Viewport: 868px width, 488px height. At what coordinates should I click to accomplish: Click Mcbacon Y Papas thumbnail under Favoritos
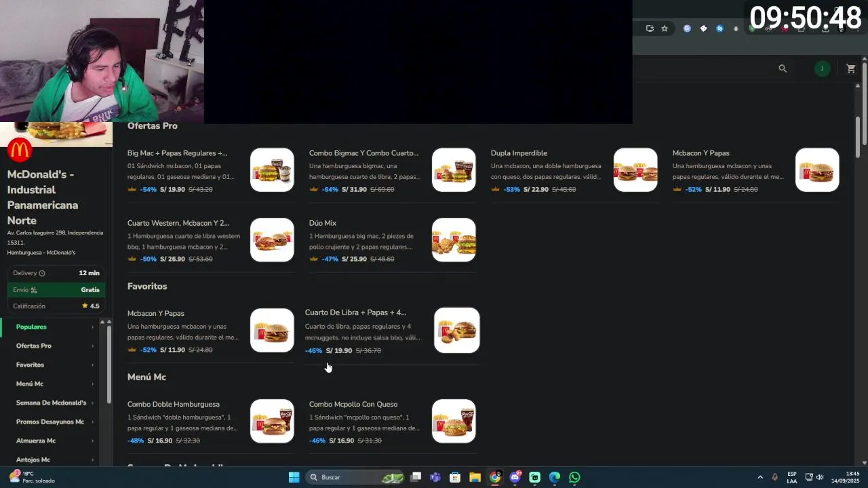[272, 331]
